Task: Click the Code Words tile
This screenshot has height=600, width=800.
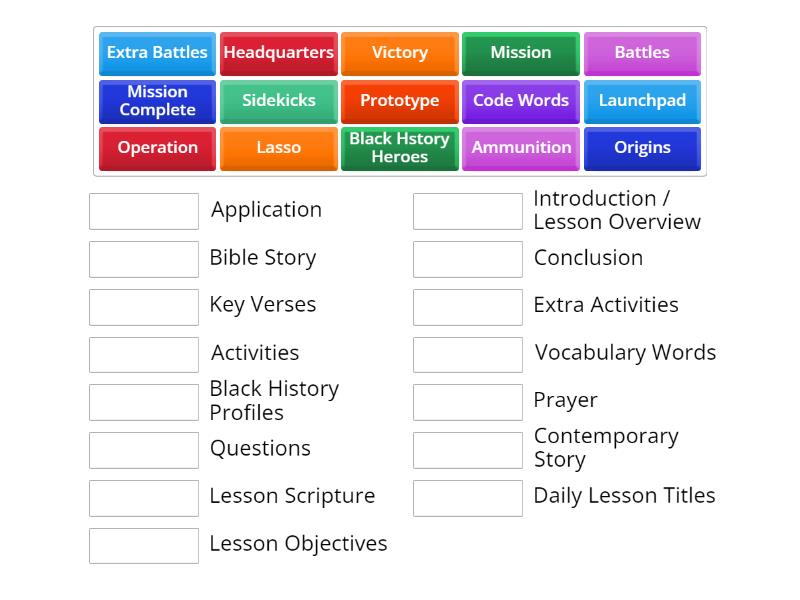Action: click(x=521, y=101)
